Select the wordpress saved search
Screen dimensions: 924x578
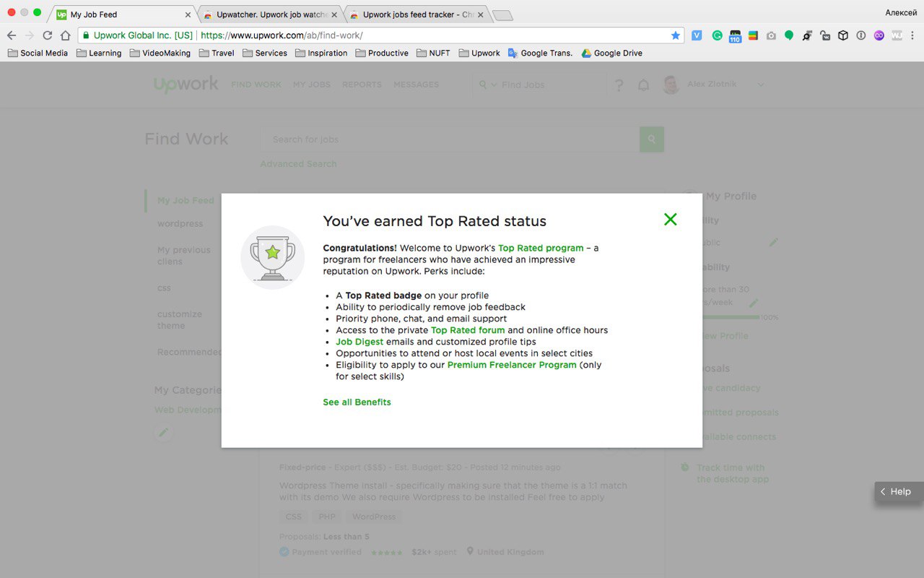point(180,224)
